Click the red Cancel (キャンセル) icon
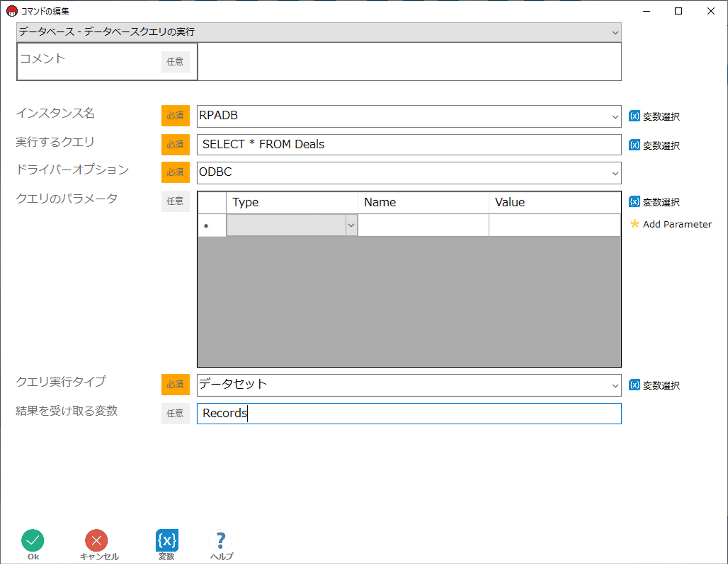 pos(96,540)
